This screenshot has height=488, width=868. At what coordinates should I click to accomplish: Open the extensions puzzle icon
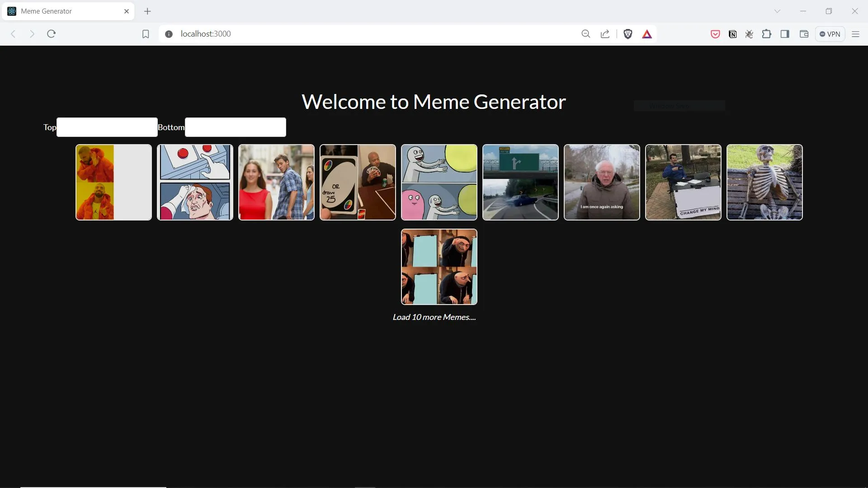pos(767,34)
